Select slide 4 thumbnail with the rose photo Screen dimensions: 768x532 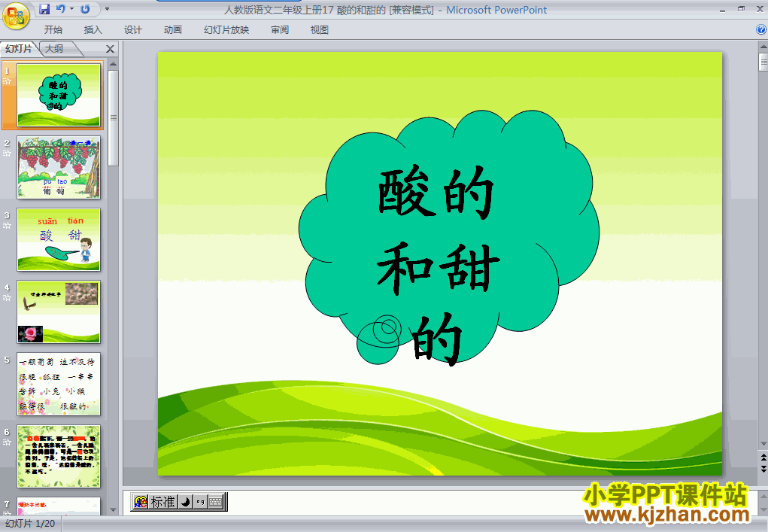(59, 312)
